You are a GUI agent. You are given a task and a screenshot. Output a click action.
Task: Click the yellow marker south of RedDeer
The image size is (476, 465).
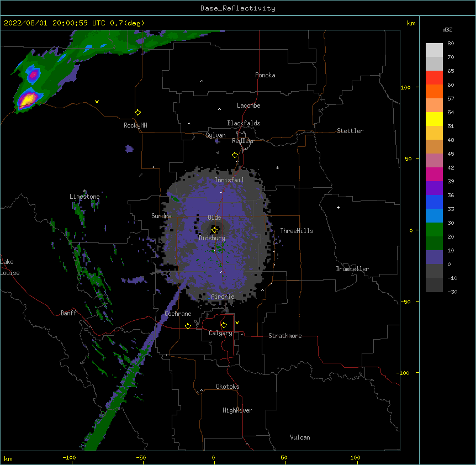235,155
